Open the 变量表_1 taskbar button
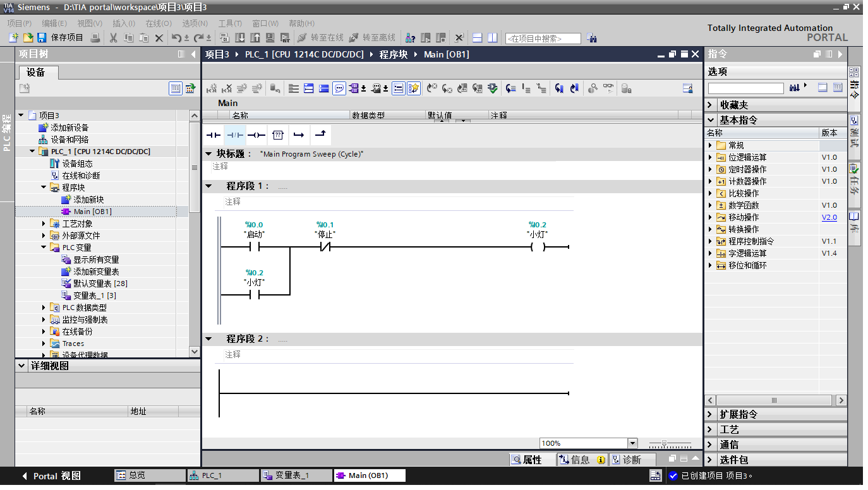Image resolution: width=868 pixels, height=490 pixels. pyautogui.click(x=296, y=475)
